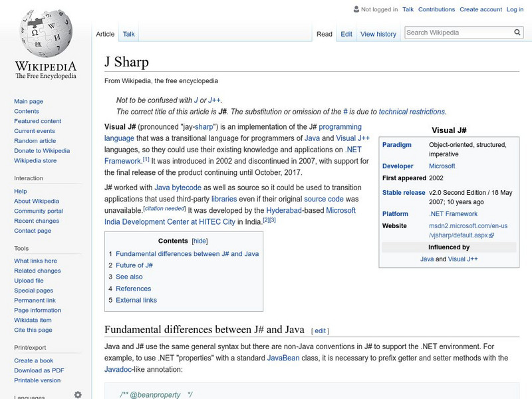Open Create account link
Viewport: 532px width, 399px height.
pos(480,9)
